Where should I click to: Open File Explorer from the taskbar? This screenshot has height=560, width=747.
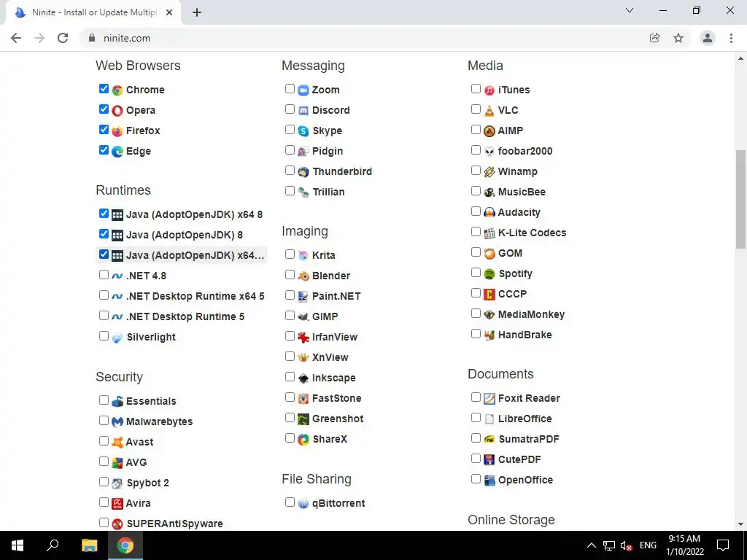(x=89, y=545)
